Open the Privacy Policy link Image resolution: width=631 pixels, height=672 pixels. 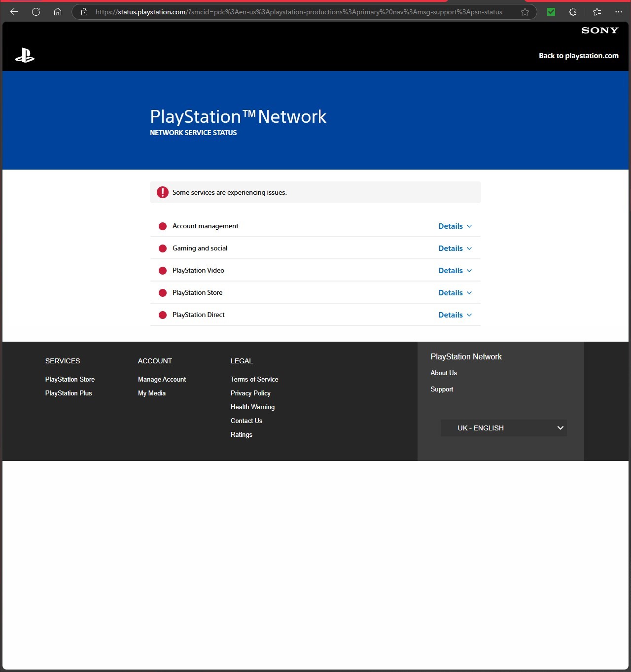pos(250,393)
